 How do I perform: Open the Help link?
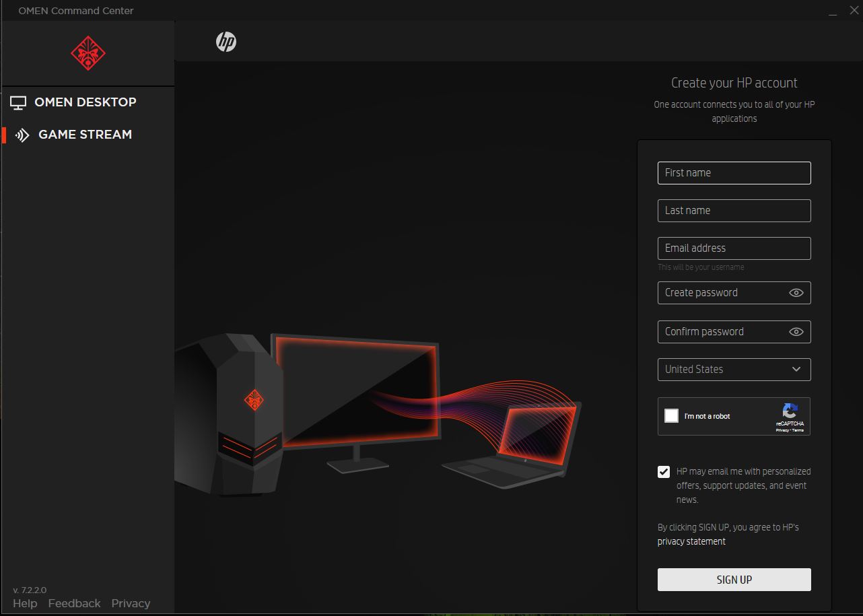click(25, 603)
